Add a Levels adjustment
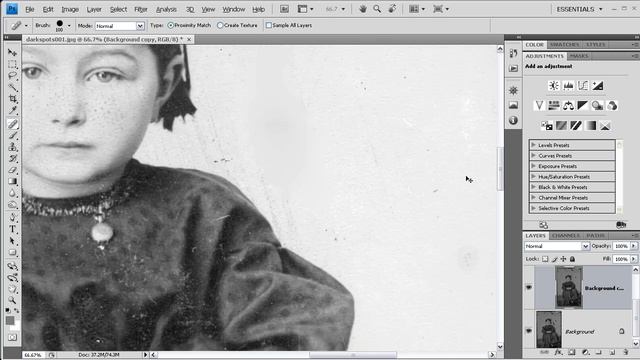The height and width of the screenshot is (360, 640). pyautogui.click(x=568, y=86)
